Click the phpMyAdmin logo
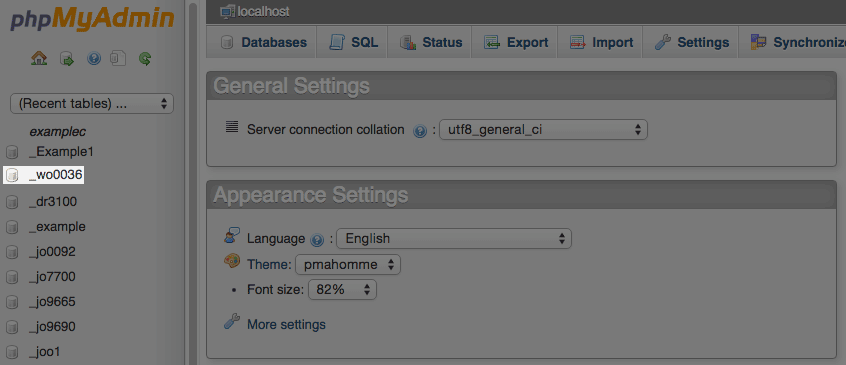This screenshot has height=365, width=846. (x=92, y=20)
